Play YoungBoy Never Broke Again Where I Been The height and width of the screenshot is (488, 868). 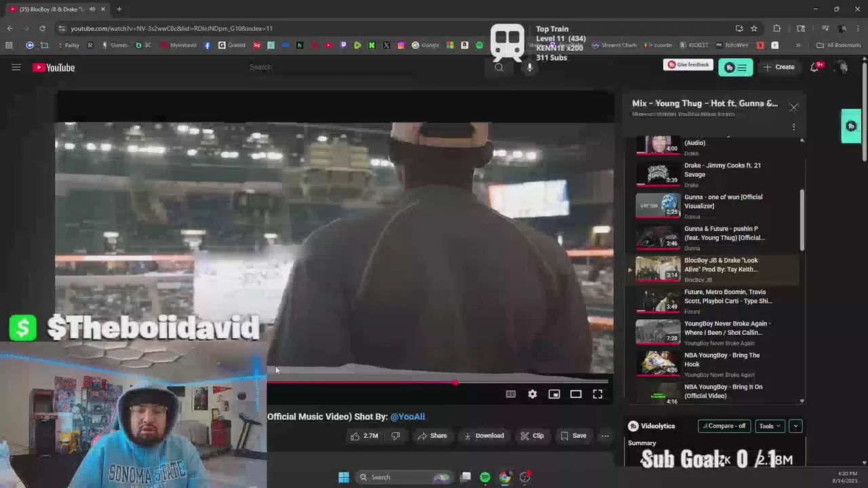pyautogui.click(x=717, y=333)
